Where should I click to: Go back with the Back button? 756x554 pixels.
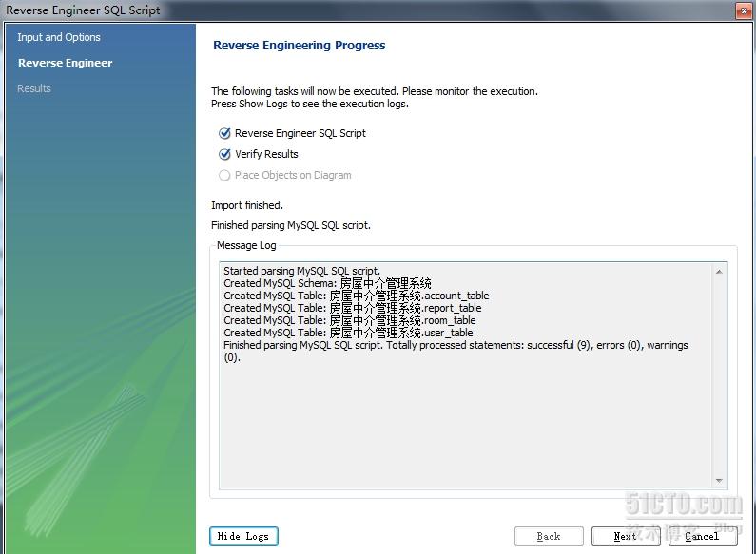tap(549, 536)
